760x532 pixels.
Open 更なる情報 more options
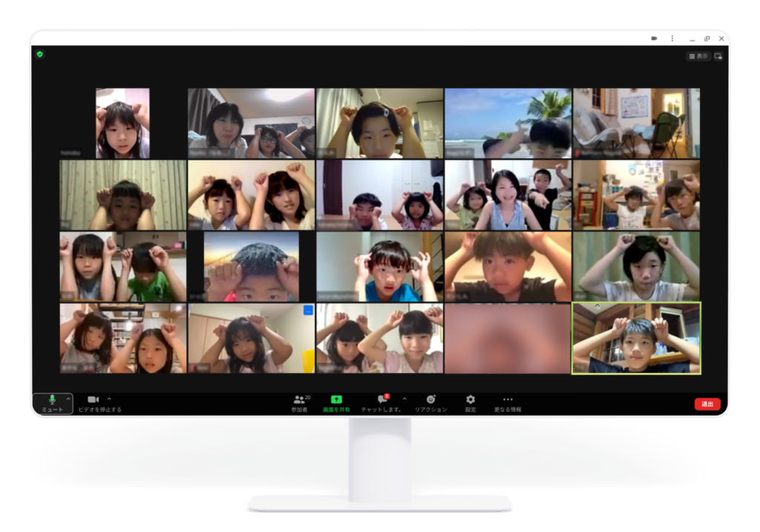[508, 403]
